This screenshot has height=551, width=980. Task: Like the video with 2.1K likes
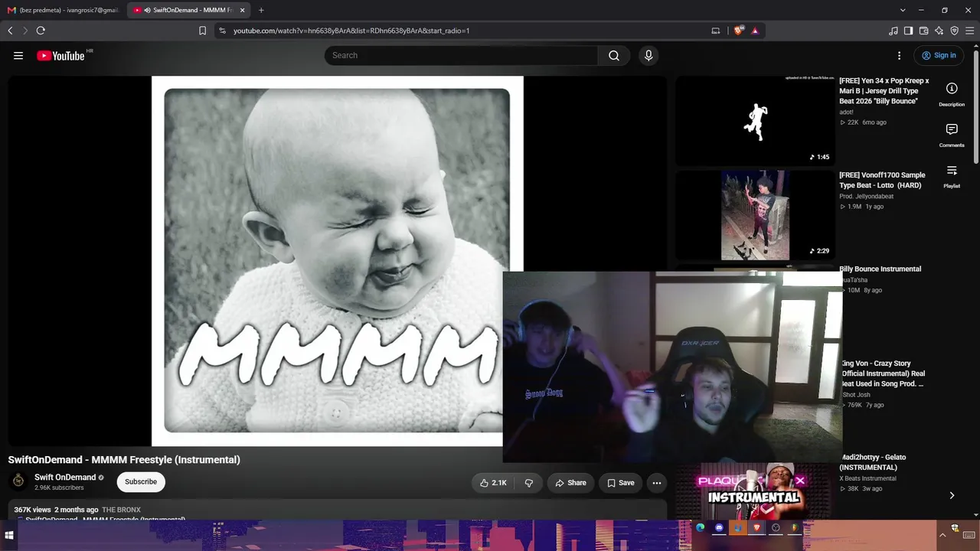(x=493, y=483)
